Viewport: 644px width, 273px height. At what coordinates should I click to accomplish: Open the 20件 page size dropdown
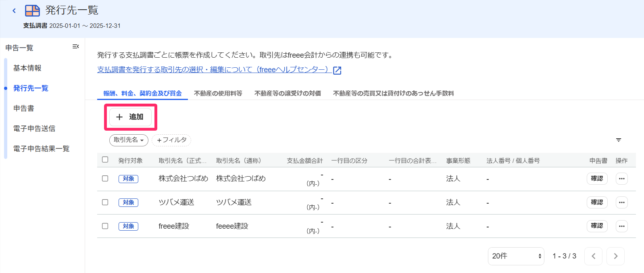click(516, 256)
